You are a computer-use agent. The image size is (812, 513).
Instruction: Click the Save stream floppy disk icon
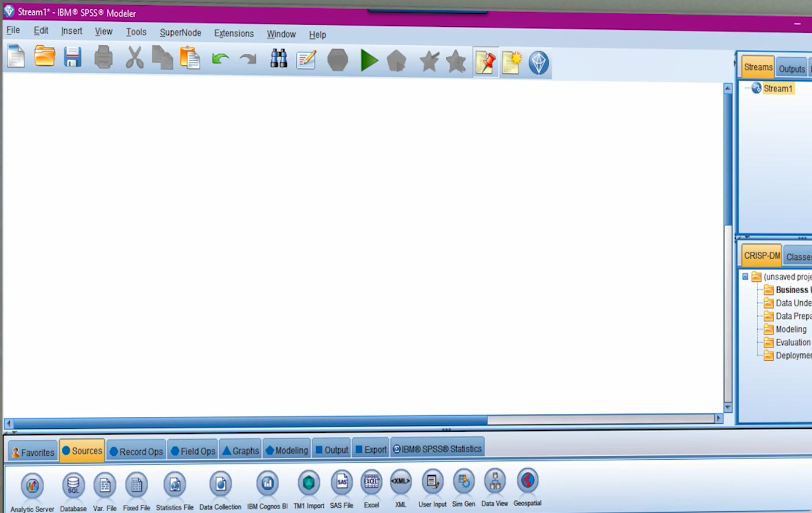pos(73,58)
